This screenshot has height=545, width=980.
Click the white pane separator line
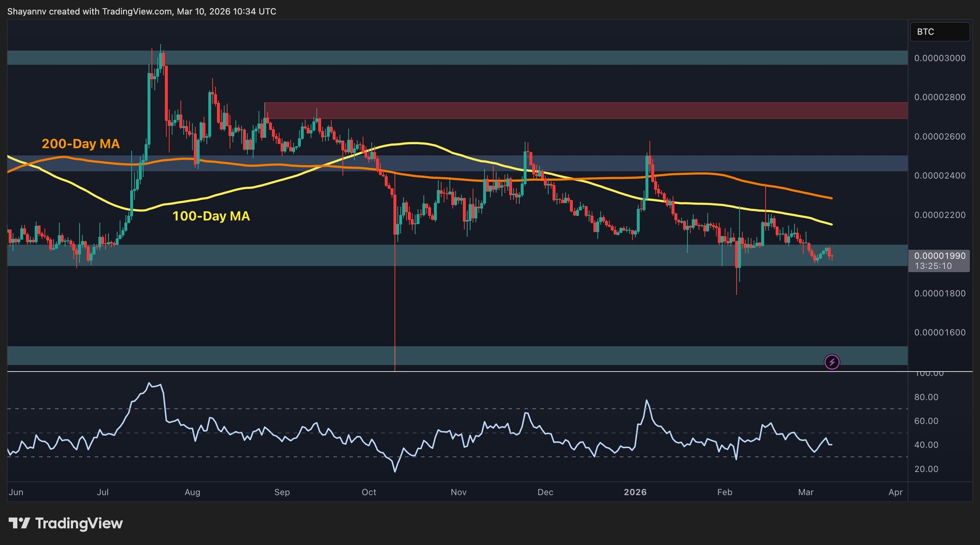coord(459,371)
